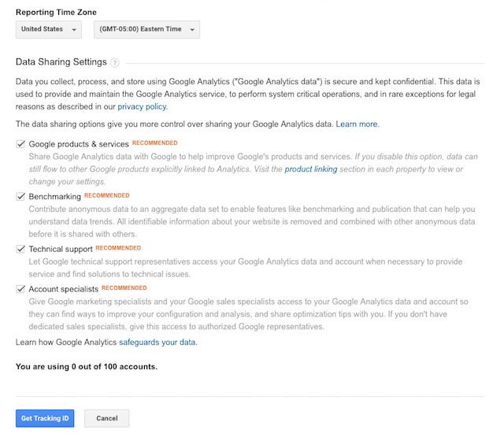Visit the product linking link
The image size is (504, 445).
pos(311,169)
